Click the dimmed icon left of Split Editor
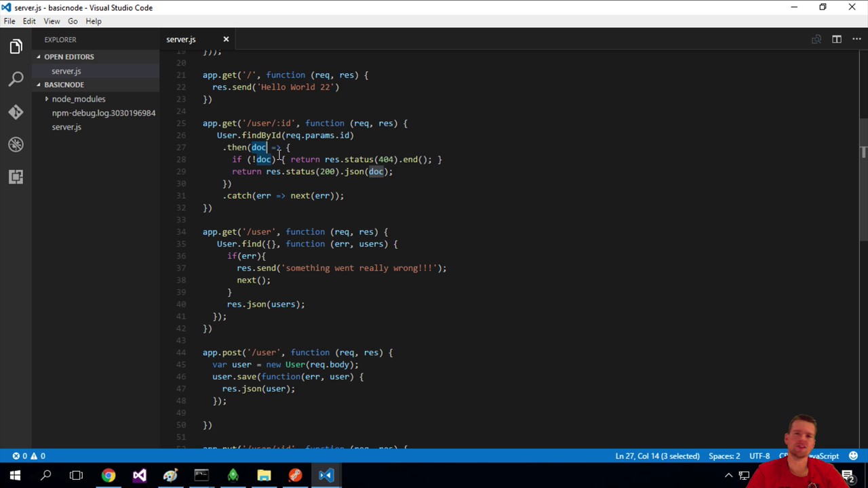 [816, 39]
